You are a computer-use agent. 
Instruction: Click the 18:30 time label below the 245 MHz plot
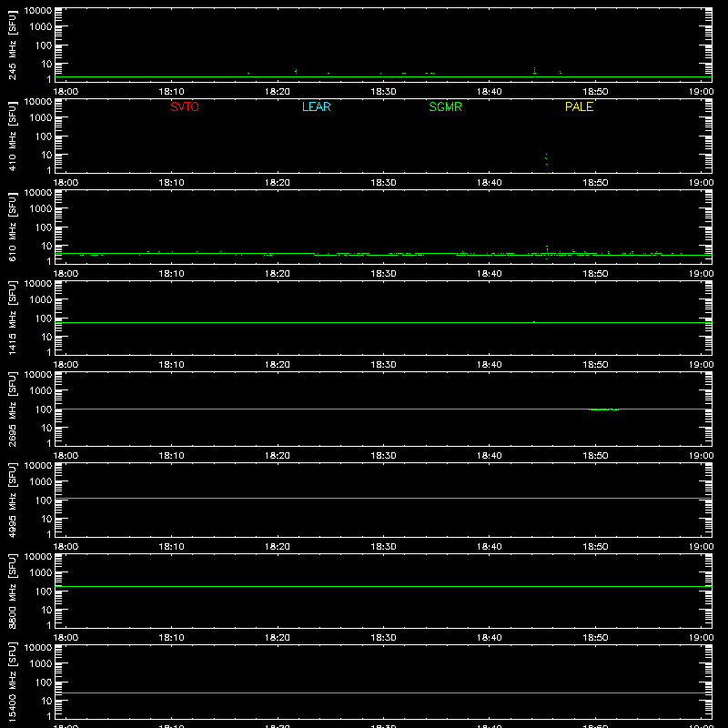point(383,92)
